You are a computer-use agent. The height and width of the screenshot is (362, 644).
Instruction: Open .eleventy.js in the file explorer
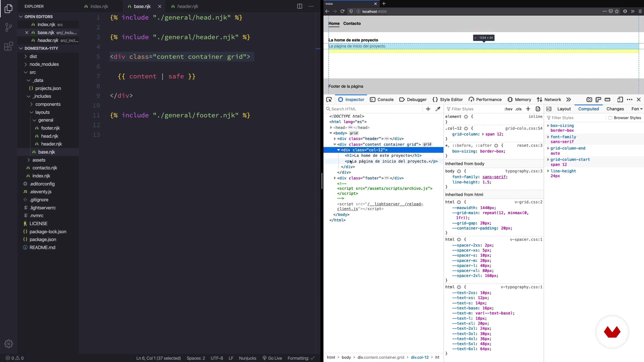[40, 192]
